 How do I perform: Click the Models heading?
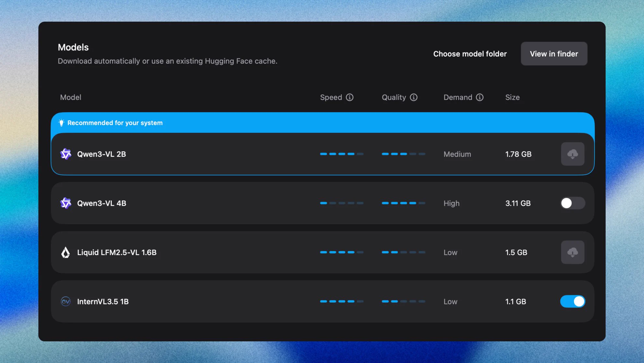[x=73, y=47]
